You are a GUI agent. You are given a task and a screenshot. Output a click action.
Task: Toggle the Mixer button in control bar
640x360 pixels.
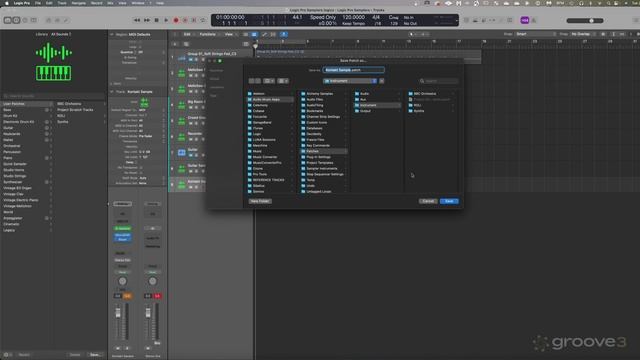click(57, 20)
